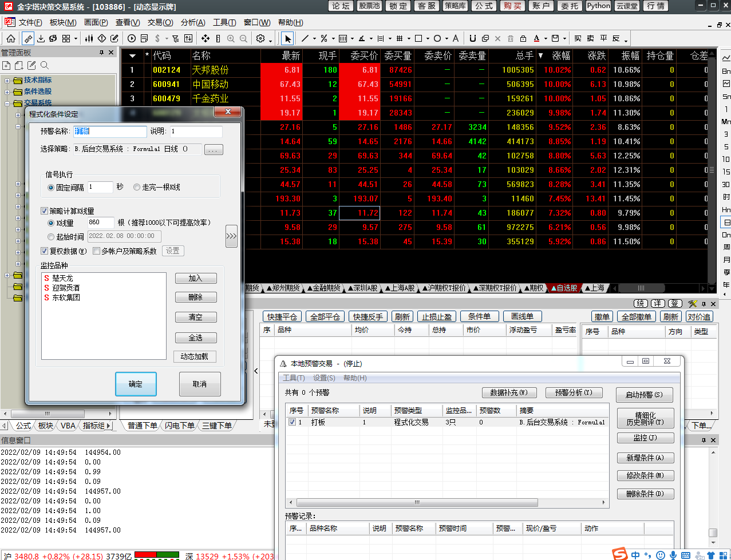This screenshot has height=560, width=731.
Task: Click the 启动预警(S) button
Action: pyautogui.click(x=645, y=395)
